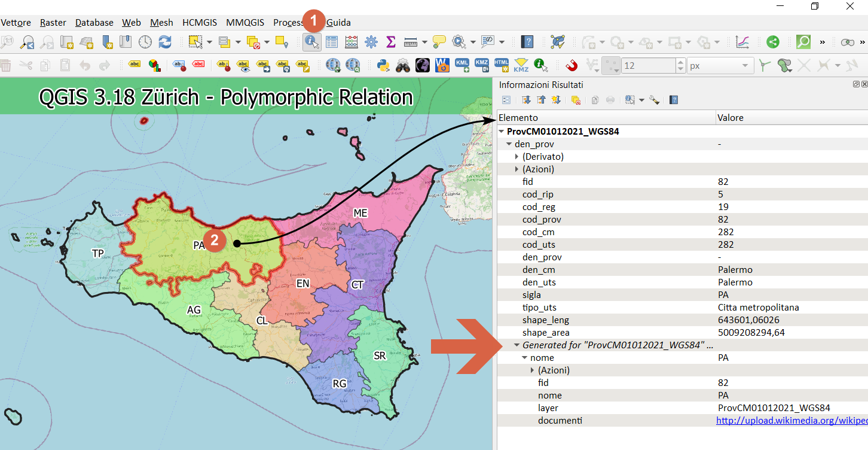Open the Field Calculator abacus icon

pyautogui.click(x=352, y=42)
